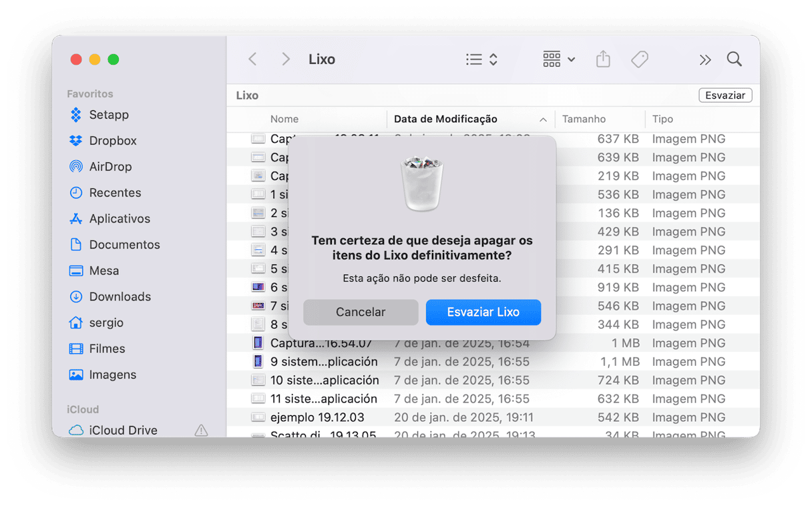Sort by Data de Modificação column

pos(445,119)
